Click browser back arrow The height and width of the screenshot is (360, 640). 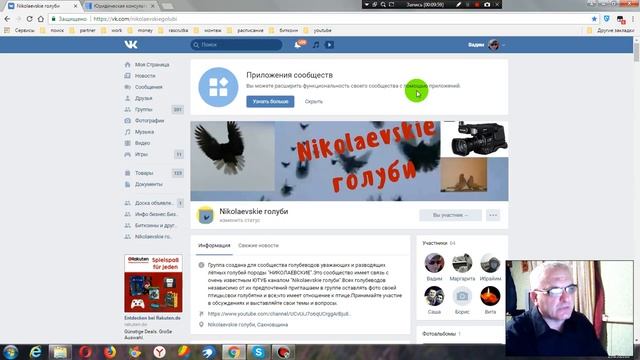[7, 19]
